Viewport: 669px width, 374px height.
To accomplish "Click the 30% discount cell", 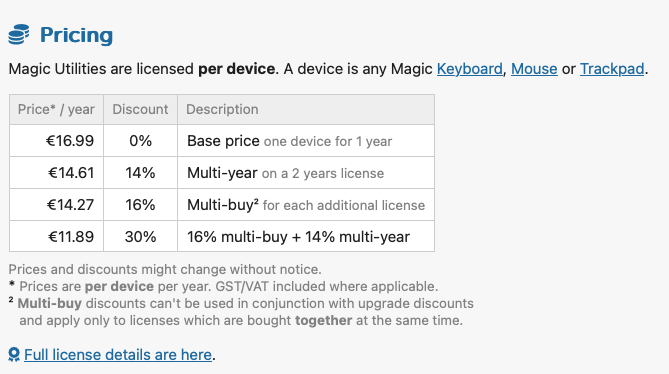I will (140, 236).
